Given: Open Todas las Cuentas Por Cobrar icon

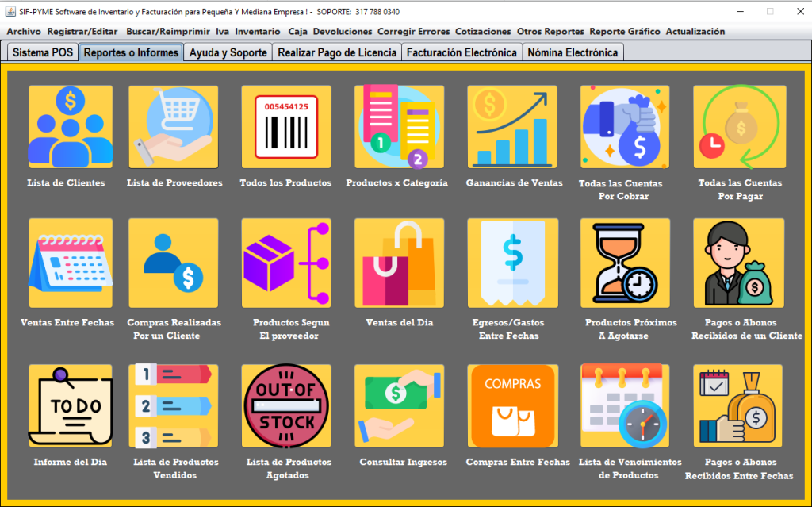Looking at the screenshot, I should tap(625, 127).
